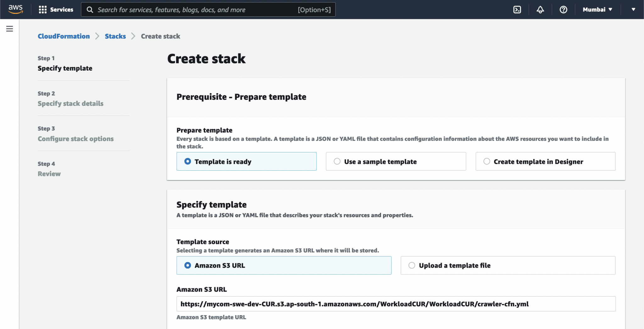Expand the account menu caret
Screen dimensions: 644x329
(x=633, y=9)
